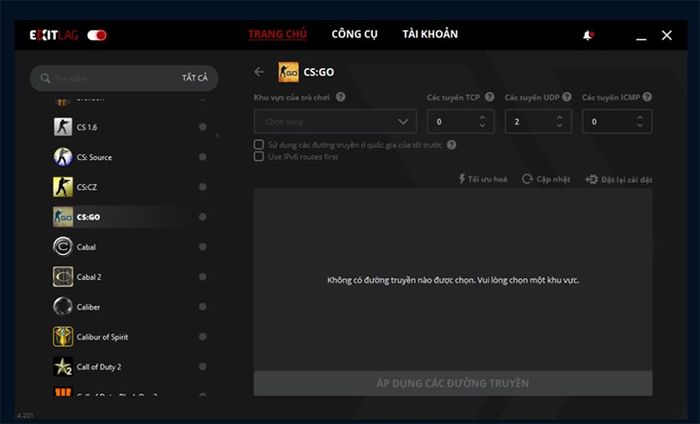Select the Cabal 2 game icon
The image size is (700, 424).
(62, 277)
